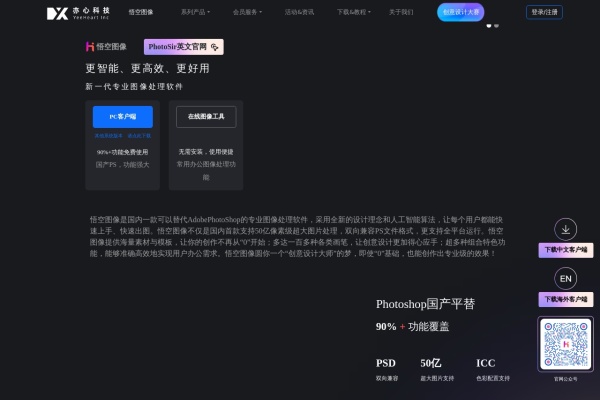
Task: Click the external-link icon on the PhotoSir button
Action: coord(215,47)
